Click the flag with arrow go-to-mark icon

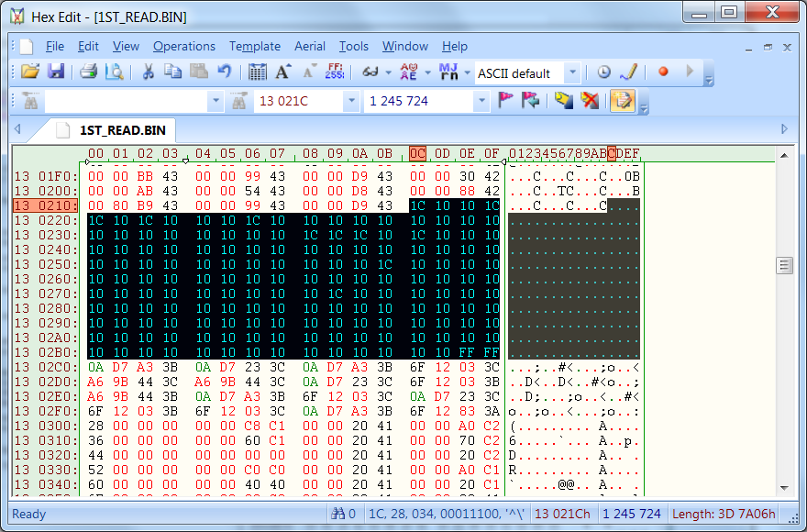530,101
